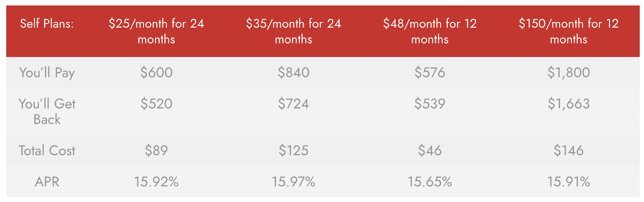Select the $35/month for 24 months column header

[x=293, y=31]
